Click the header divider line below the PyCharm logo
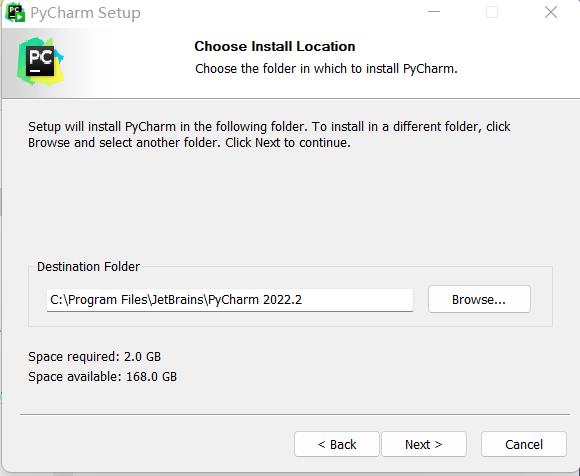580x476 pixels. (x=291, y=98)
